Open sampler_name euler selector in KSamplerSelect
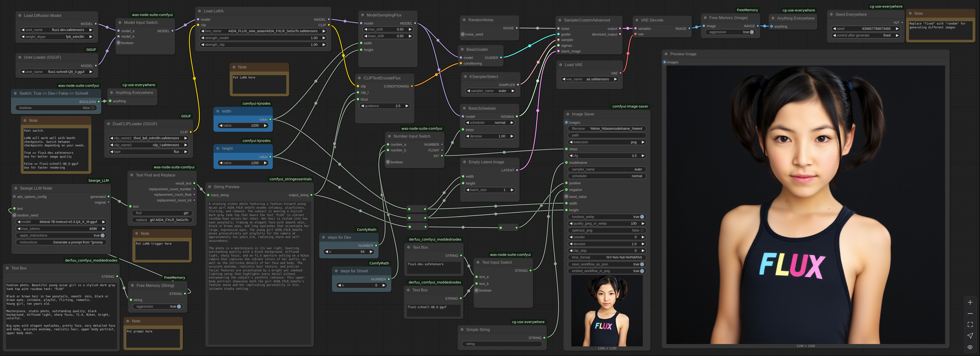Image resolution: width=980 pixels, height=356 pixels. [491, 91]
